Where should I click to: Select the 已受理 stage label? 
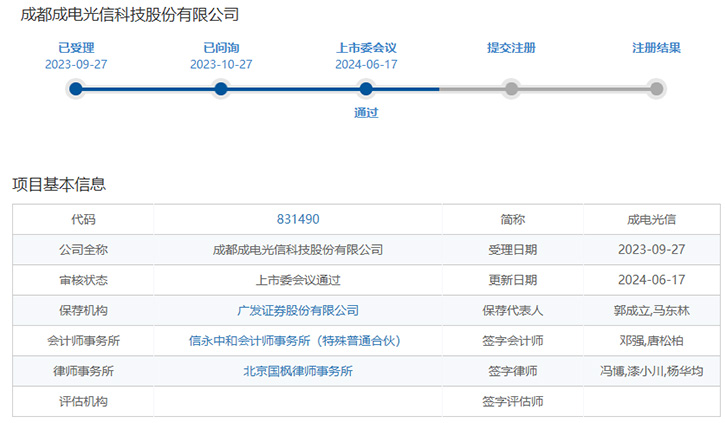point(76,48)
